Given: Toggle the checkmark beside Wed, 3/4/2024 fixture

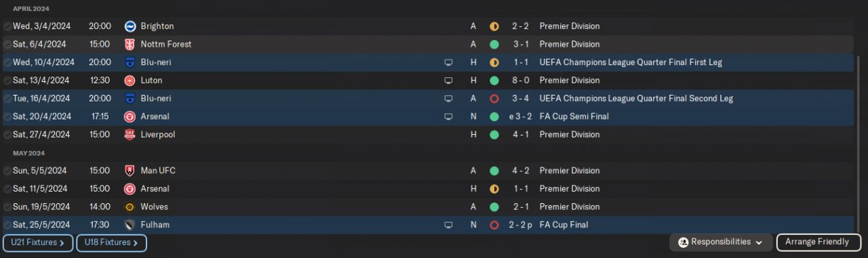Looking at the screenshot, I should coord(7,26).
